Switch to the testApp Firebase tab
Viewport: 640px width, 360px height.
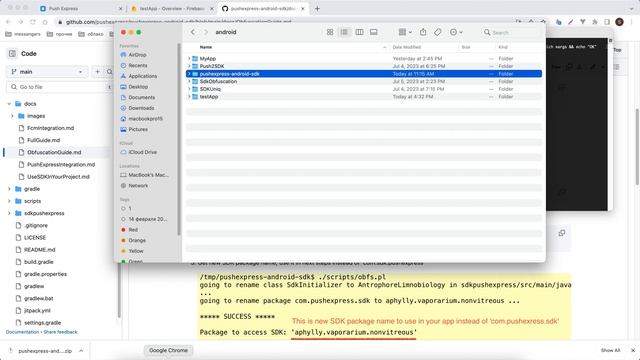(172, 8)
